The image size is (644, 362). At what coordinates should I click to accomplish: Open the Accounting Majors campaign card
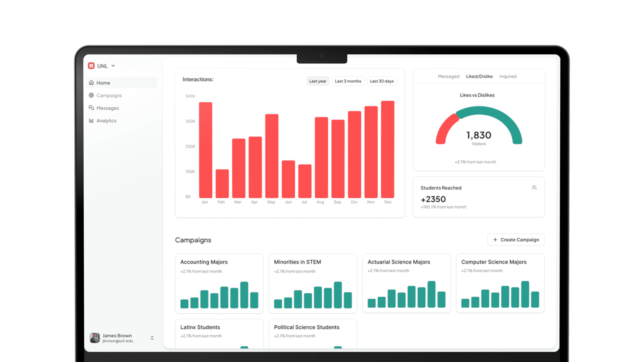[219, 284]
